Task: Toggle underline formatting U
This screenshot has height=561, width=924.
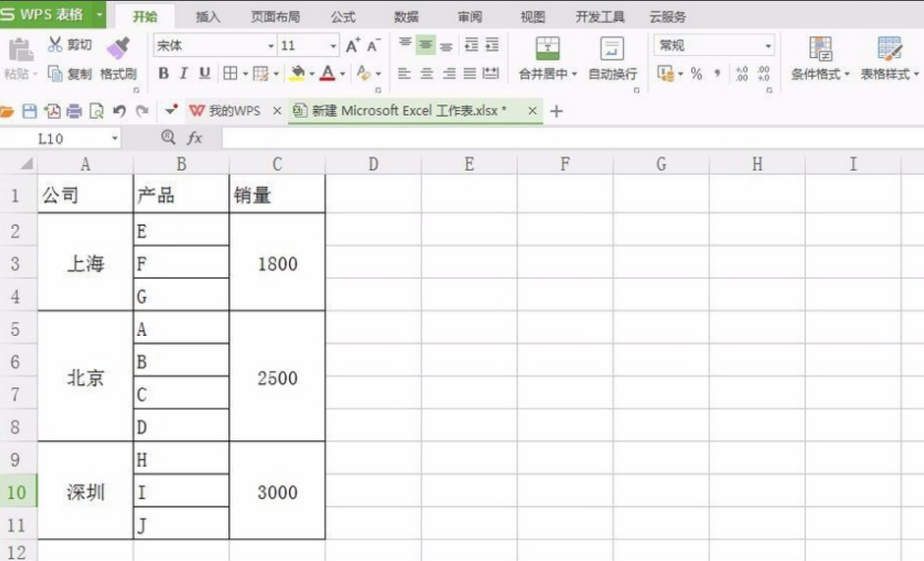Action: point(204,74)
